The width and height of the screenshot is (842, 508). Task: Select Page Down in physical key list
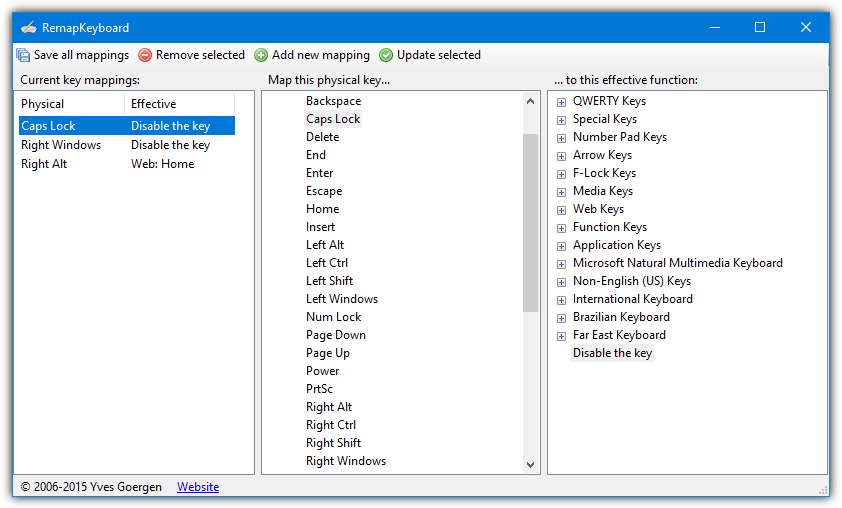[336, 335]
